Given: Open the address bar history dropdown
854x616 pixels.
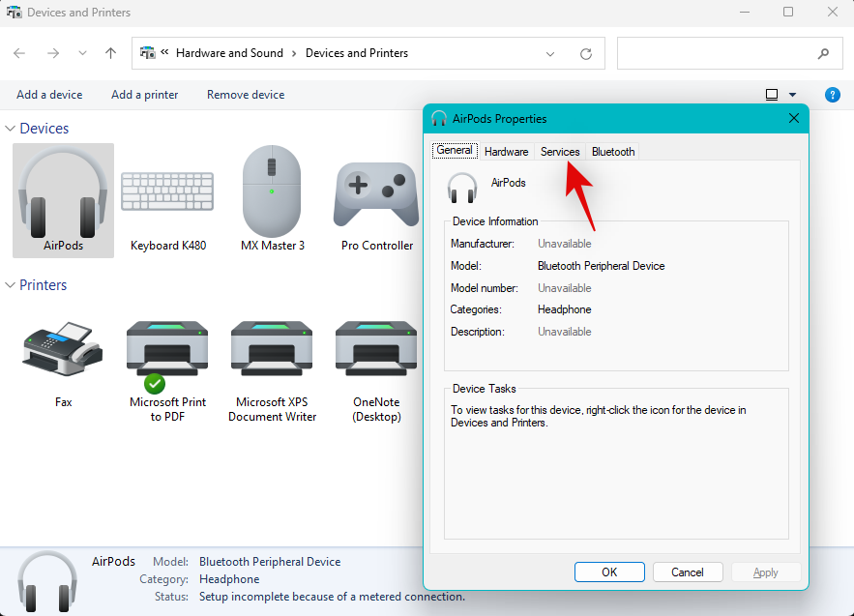Looking at the screenshot, I should point(550,53).
